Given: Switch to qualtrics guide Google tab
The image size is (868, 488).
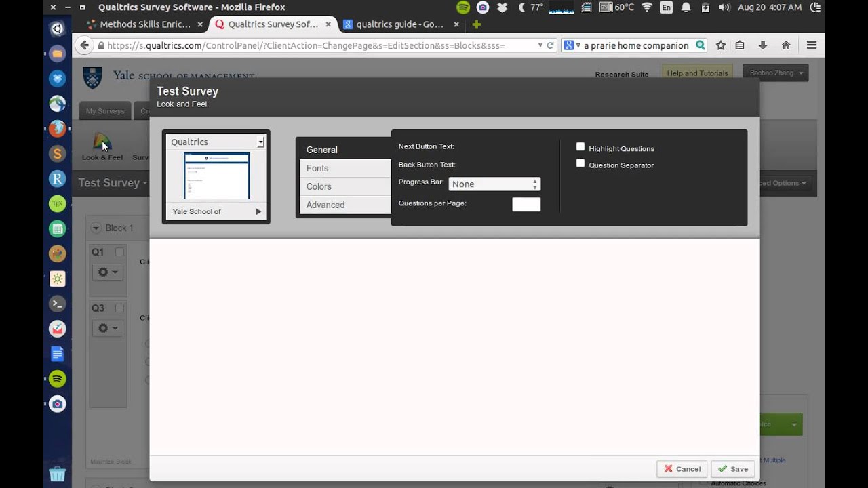Looking at the screenshot, I should click(400, 24).
